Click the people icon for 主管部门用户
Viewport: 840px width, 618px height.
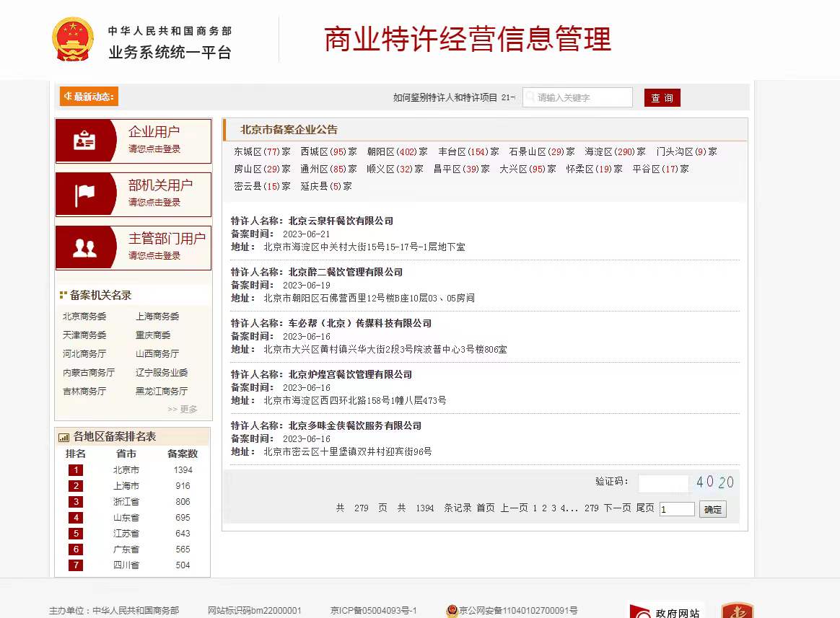click(84, 248)
